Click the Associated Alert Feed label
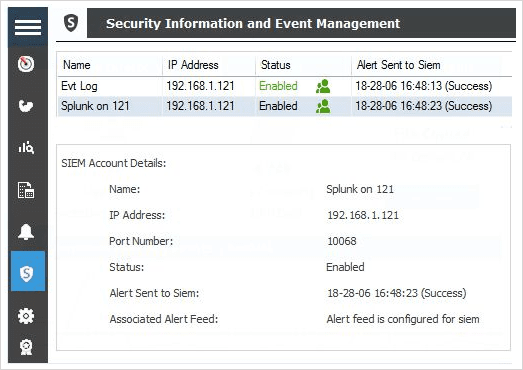The height and width of the screenshot is (370, 523). [x=164, y=319]
